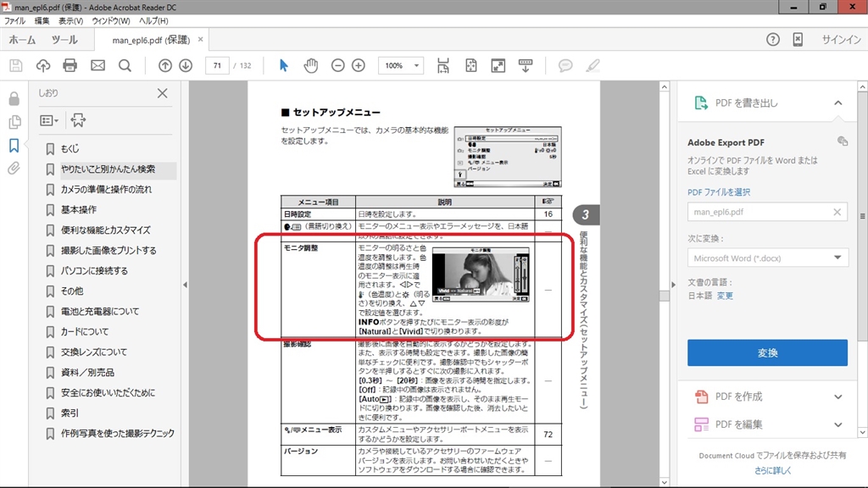Open the Attachments paperclip panel
The image size is (868, 488).
pos(14,169)
